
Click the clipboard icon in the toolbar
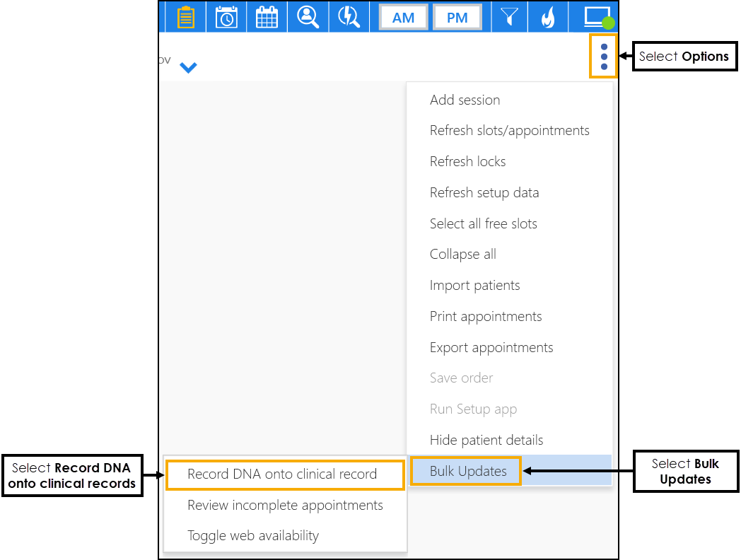[x=186, y=17]
